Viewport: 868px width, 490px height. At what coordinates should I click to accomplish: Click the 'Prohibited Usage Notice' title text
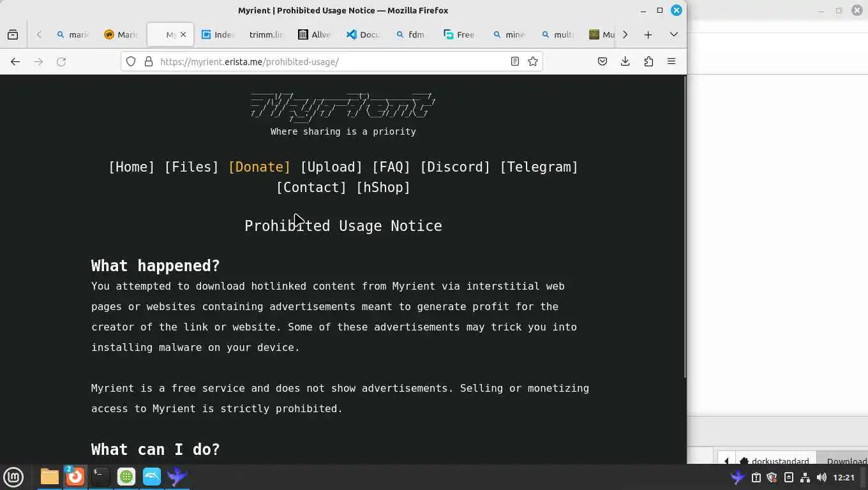pyautogui.click(x=343, y=226)
